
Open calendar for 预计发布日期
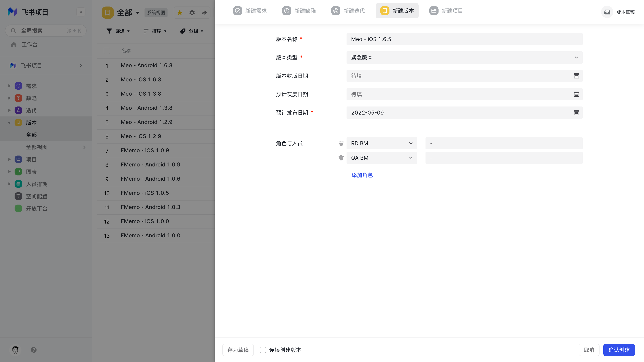point(576,113)
